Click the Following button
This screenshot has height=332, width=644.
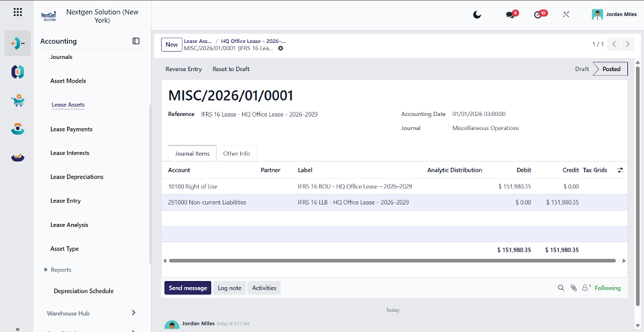click(608, 288)
